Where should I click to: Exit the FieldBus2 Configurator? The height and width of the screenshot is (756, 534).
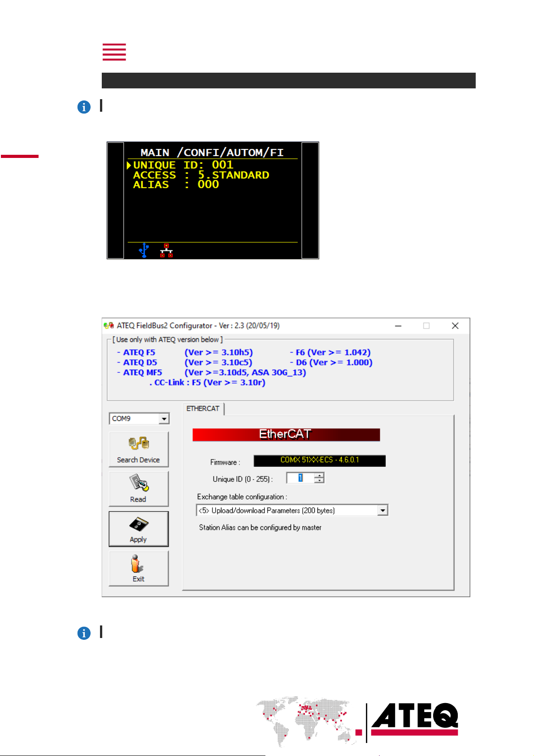[139, 568]
